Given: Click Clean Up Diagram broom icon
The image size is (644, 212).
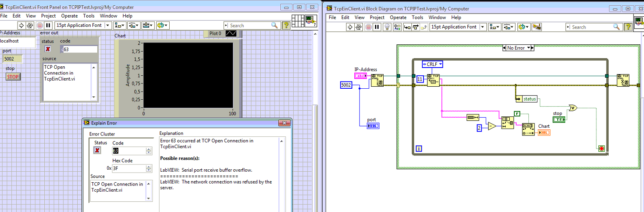Looking at the screenshot, I should pyautogui.click(x=537, y=27).
